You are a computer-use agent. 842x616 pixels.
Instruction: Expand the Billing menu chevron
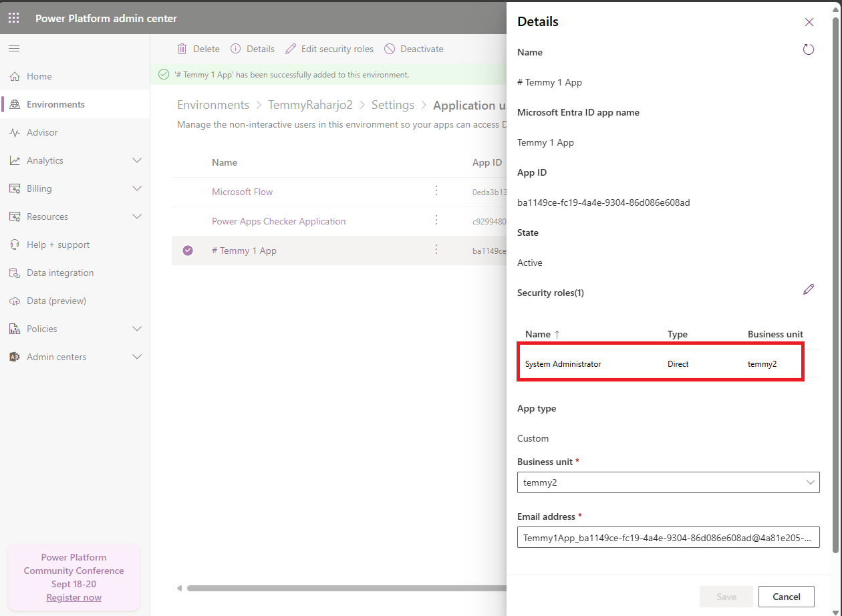point(137,188)
